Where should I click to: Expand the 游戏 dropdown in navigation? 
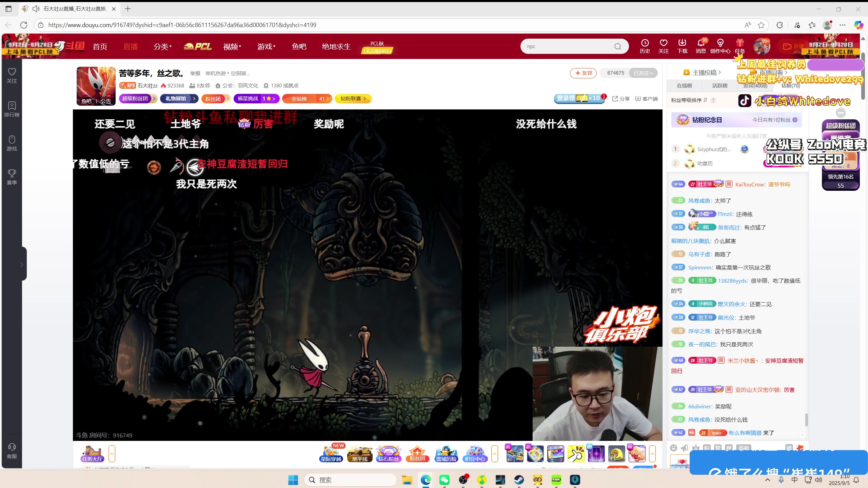267,46
